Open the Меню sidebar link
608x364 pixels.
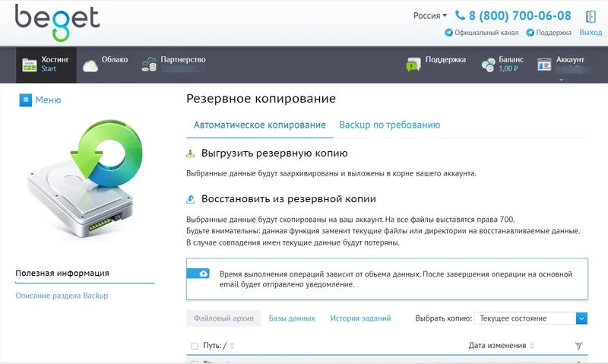(48, 100)
